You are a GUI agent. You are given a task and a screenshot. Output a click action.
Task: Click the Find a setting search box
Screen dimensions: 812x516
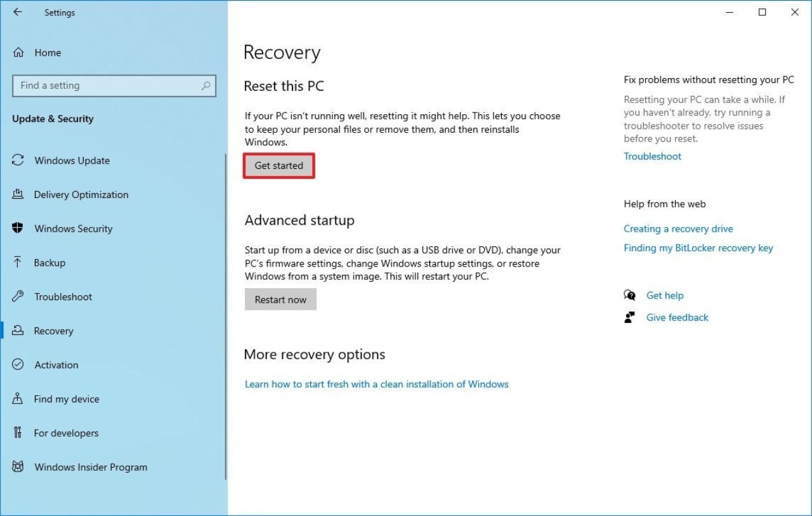click(x=114, y=86)
